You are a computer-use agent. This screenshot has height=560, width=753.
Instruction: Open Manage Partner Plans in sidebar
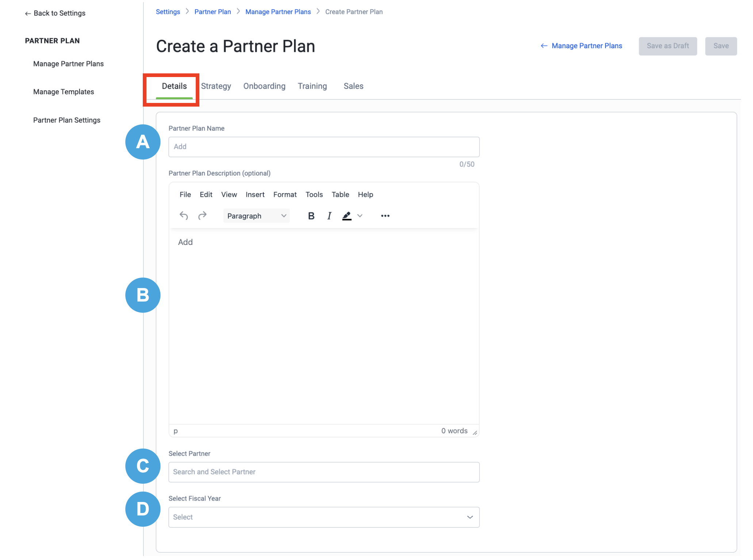(x=68, y=64)
